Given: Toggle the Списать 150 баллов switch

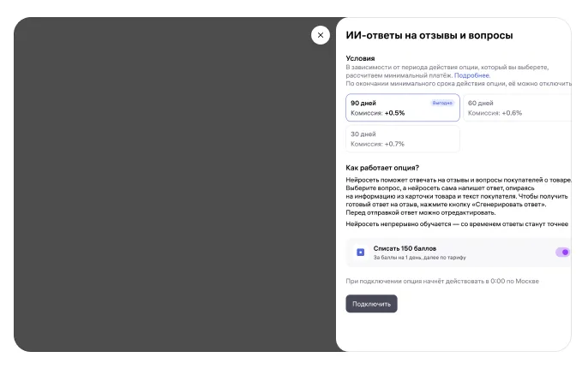Looking at the screenshot, I should (563, 253).
